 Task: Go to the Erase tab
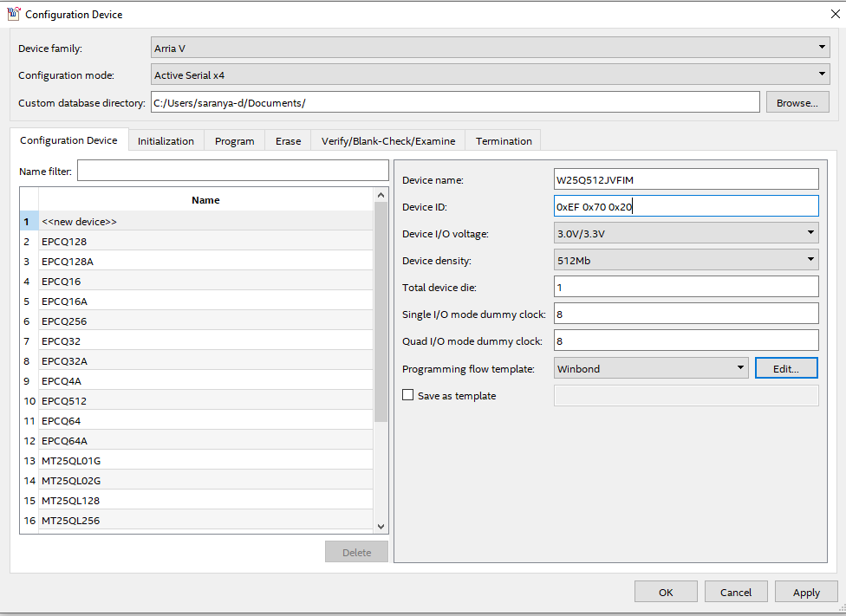point(288,140)
